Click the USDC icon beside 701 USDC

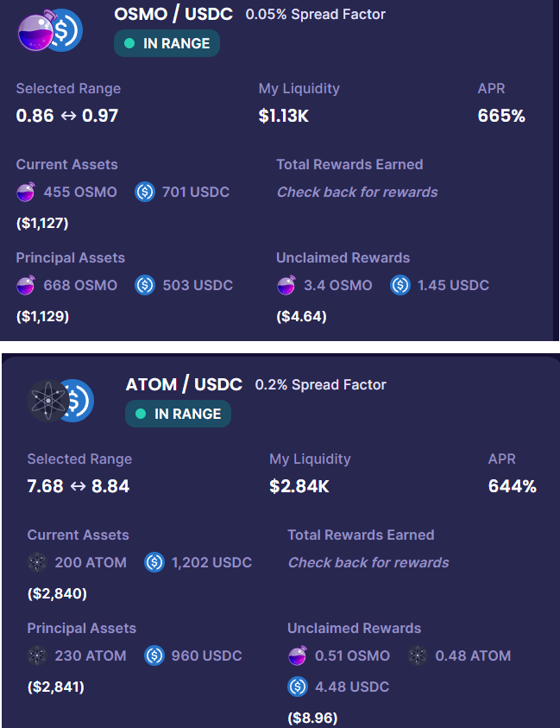[145, 192]
